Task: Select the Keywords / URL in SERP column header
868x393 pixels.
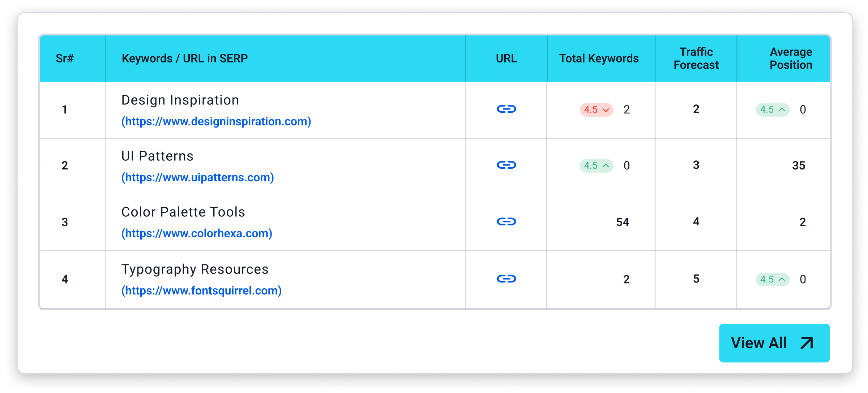Action: (185, 58)
